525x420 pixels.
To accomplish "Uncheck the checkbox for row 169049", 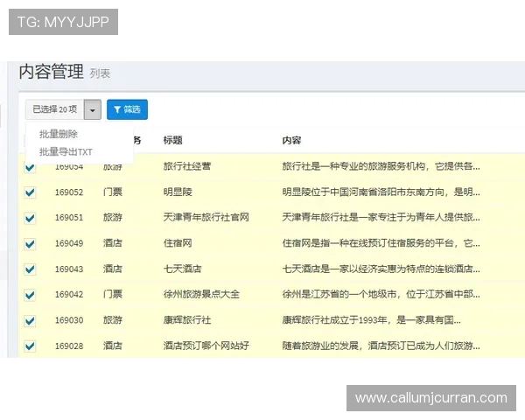I will pyautogui.click(x=30, y=243).
